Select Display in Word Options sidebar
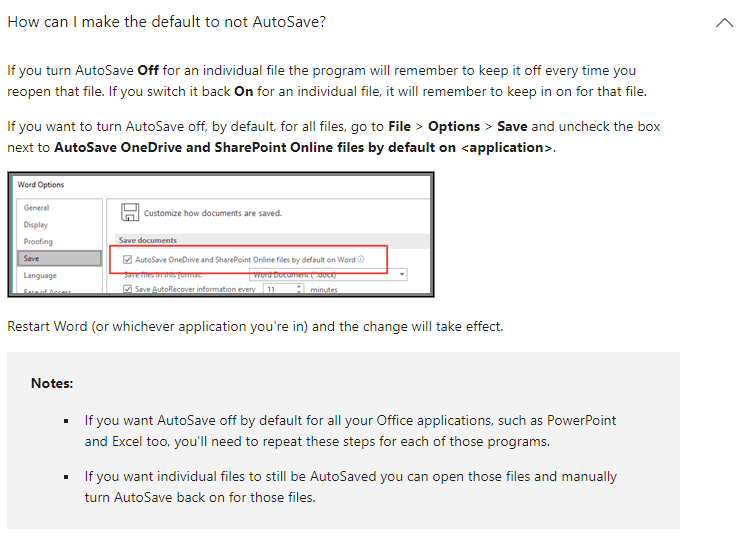 point(36,225)
